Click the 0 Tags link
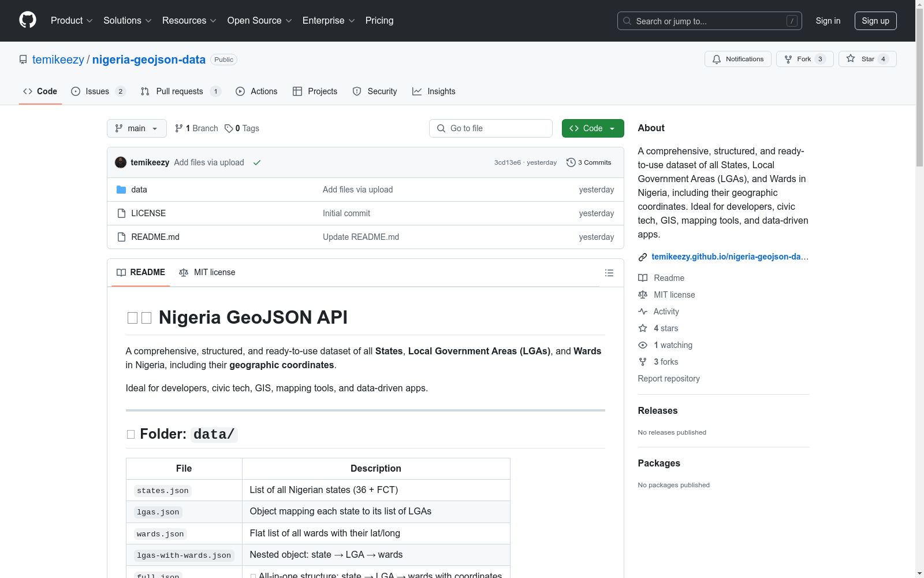Viewport: 924px width, 578px height. [242, 128]
